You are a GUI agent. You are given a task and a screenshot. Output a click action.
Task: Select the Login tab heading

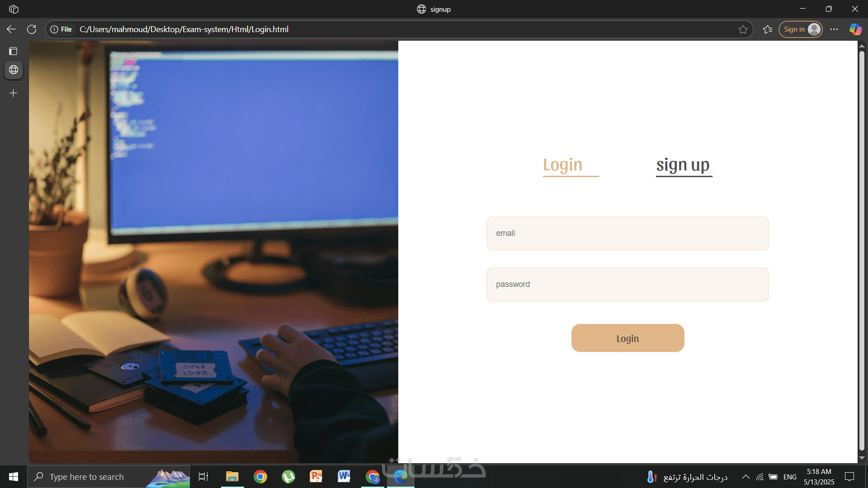click(563, 165)
